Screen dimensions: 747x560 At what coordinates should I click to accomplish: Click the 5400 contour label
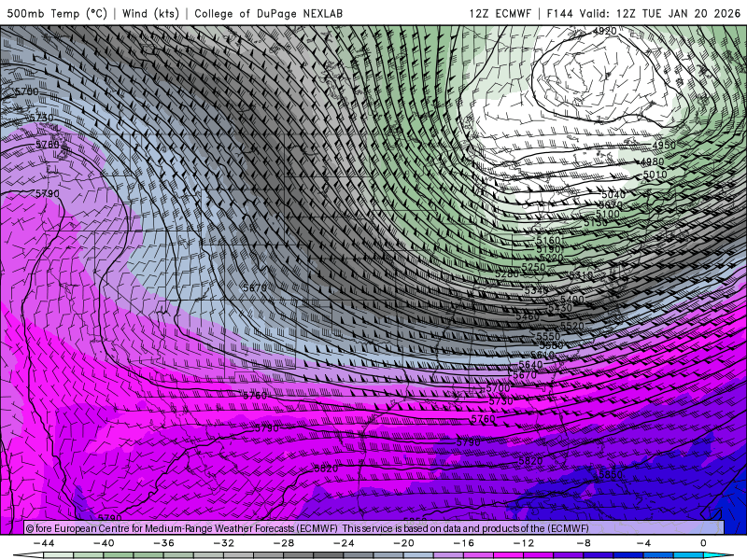pyautogui.click(x=571, y=299)
